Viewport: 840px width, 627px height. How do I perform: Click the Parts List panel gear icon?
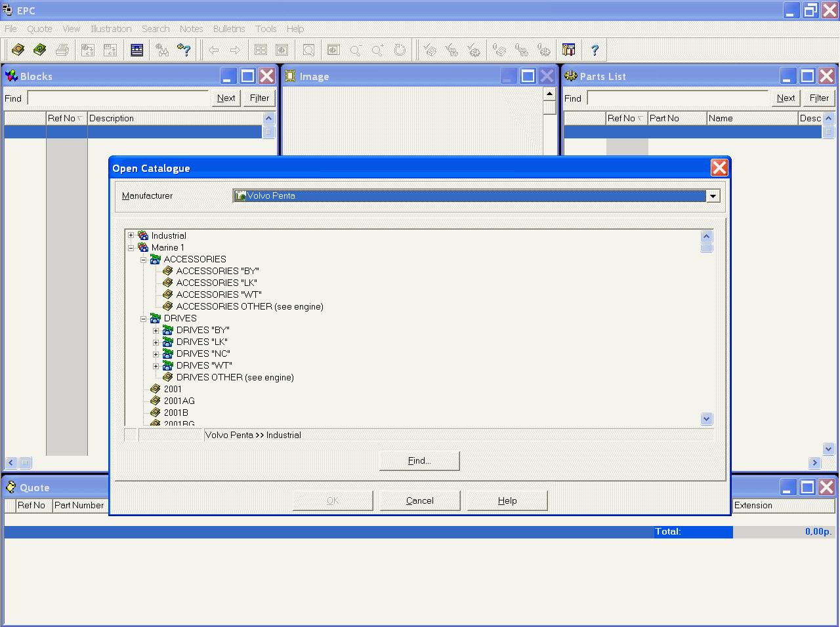(x=571, y=76)
